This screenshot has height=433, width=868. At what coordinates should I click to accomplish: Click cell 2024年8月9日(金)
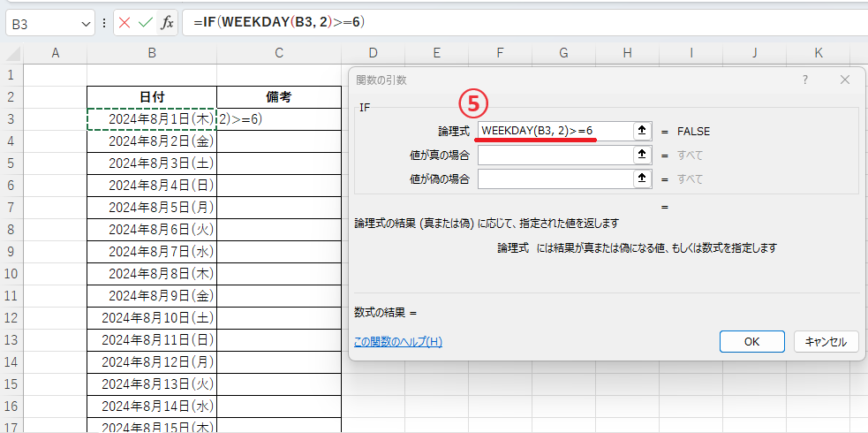(x=152, y=296)
